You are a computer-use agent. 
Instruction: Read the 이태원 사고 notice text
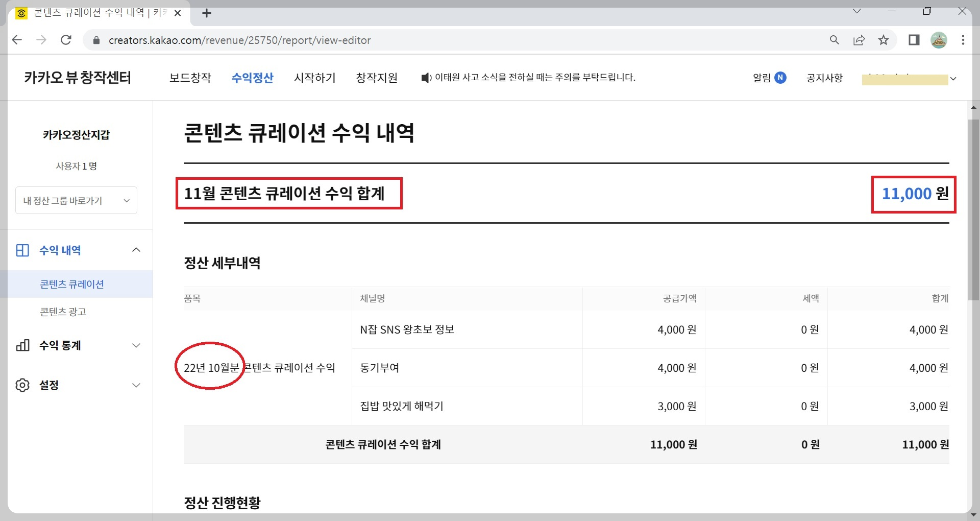pos(535,78)
